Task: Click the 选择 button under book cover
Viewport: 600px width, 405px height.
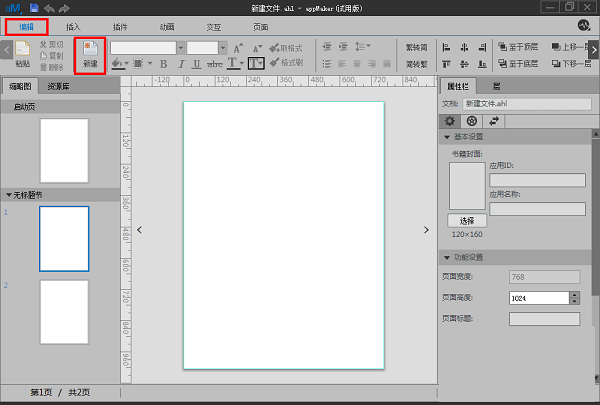Action: (466, 220)
